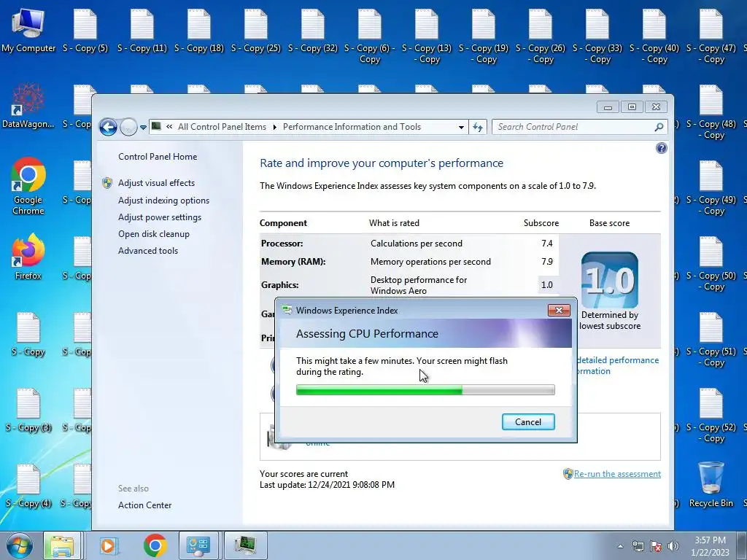Open Advanced tools
747x560 pixels.
[x=148, y=251]
